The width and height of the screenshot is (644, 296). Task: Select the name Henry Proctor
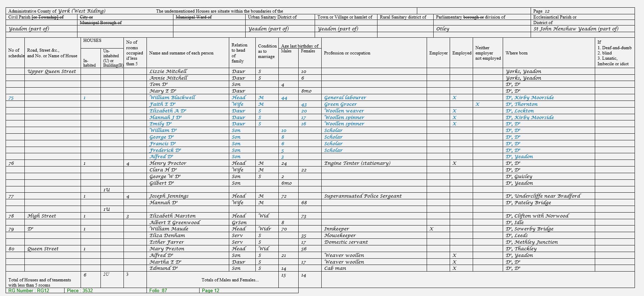pos(168,163)
